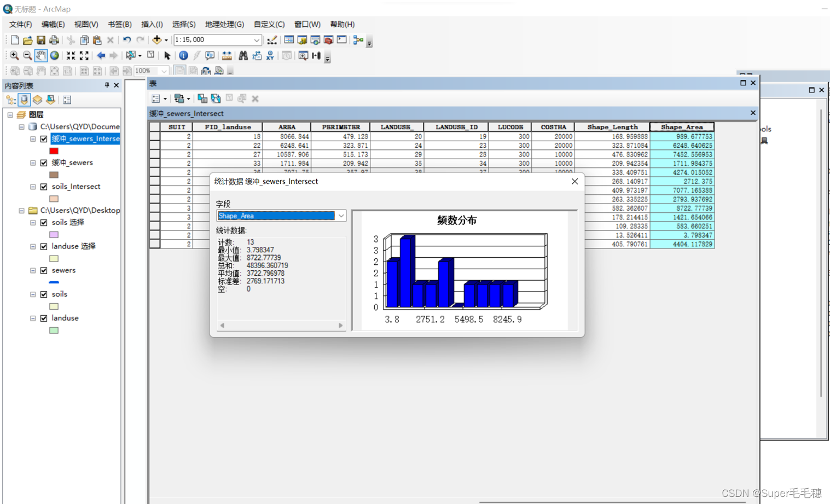
Task: Click the Shape_Length column header
Action: [612, 127]
